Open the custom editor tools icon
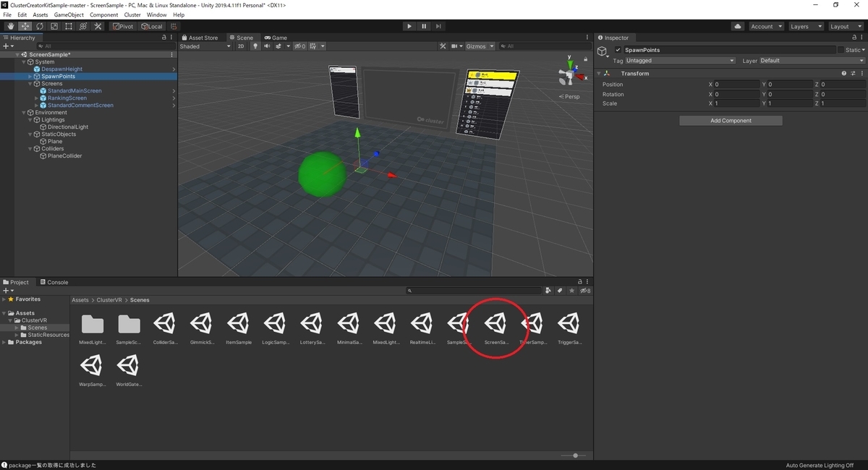The width and height of the screenshot is (868, 470). point(98,26)
